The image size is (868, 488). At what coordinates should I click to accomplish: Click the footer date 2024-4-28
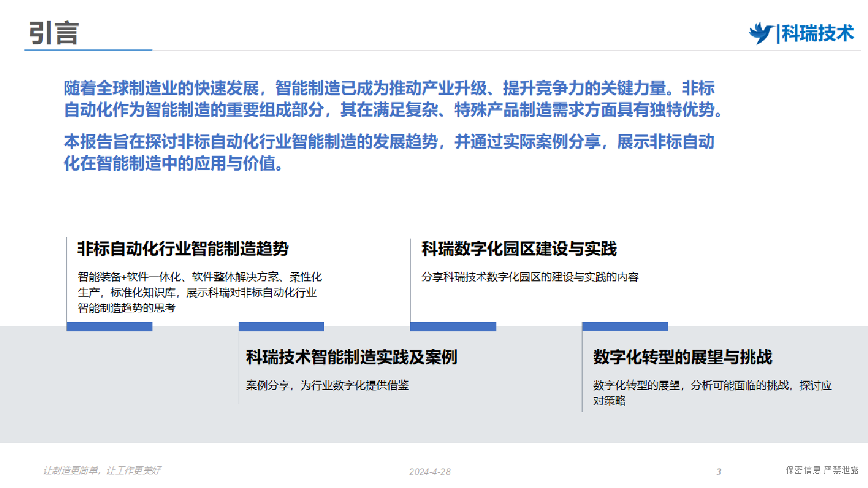click(430, 472)
